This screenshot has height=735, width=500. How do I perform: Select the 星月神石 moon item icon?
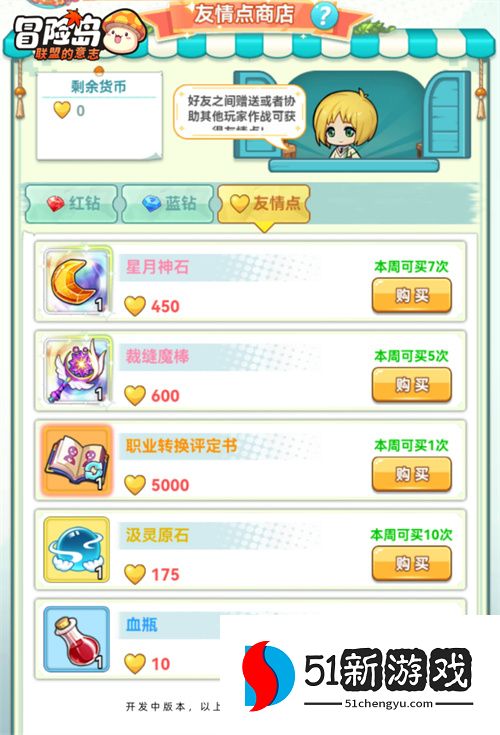coord(78,281)
